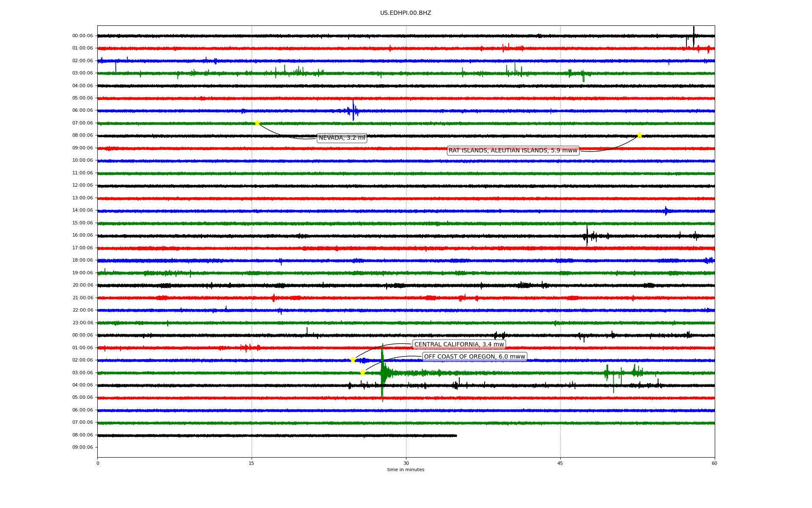Click the Rat Islands earthquake star marker

tap(639, 135)
